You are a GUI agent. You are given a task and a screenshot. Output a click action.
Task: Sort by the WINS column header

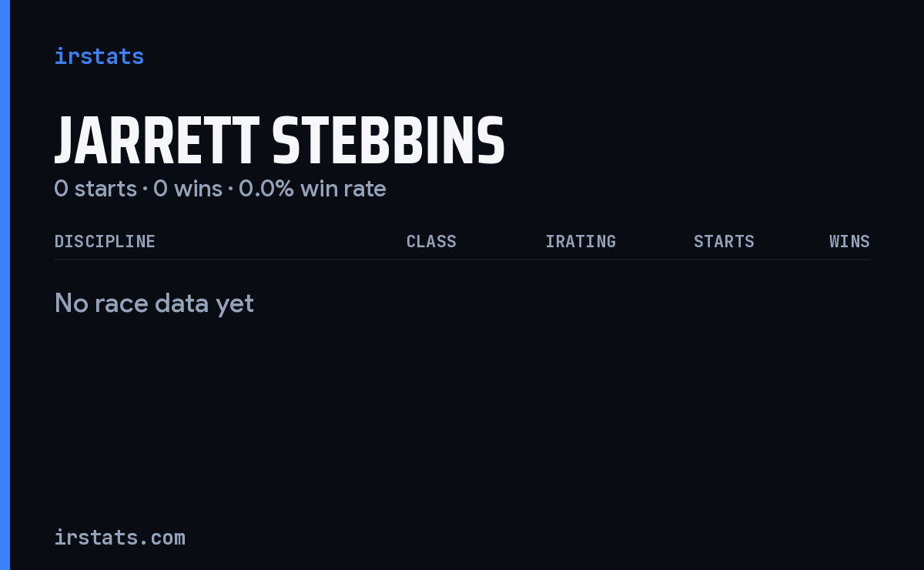(849, 241)
